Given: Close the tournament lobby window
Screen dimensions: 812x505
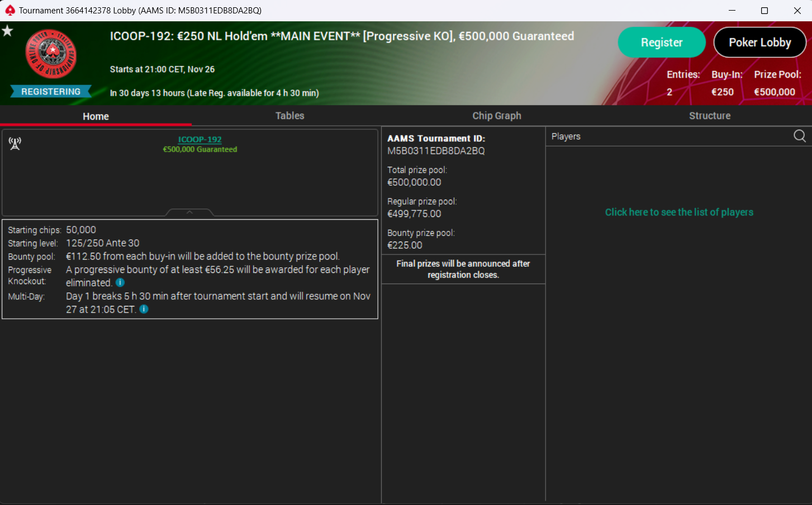Looking at the screenshot, I should (x=797, y=11).
